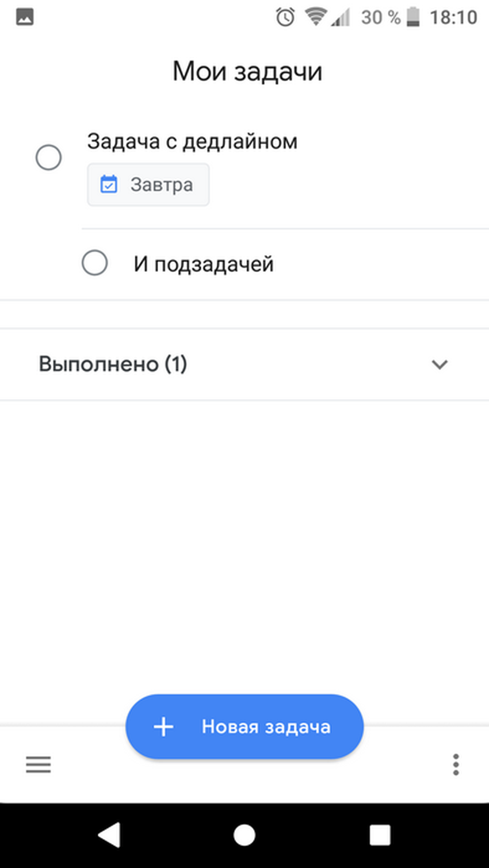The width and height of the screenshot is (489, 868).
Task: Mark "Задача с дедлайном" as completed
Action: coord(49,157)
